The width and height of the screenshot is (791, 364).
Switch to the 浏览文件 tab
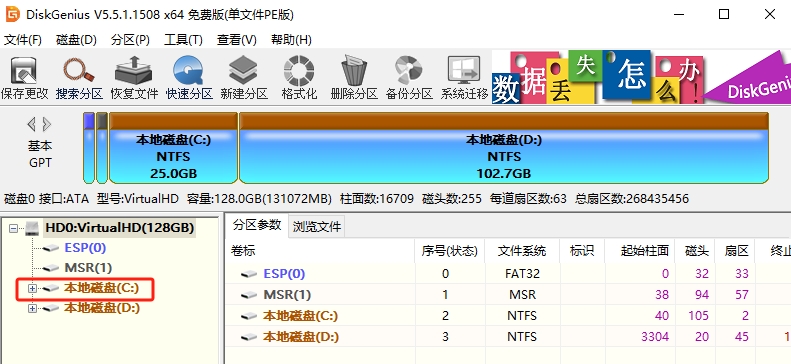tap(317, 227)
